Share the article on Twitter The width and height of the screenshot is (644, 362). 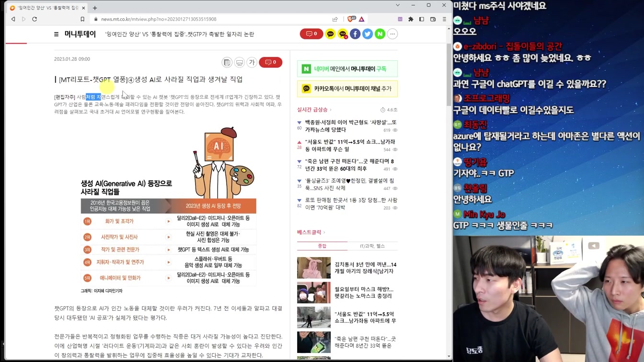368,34
